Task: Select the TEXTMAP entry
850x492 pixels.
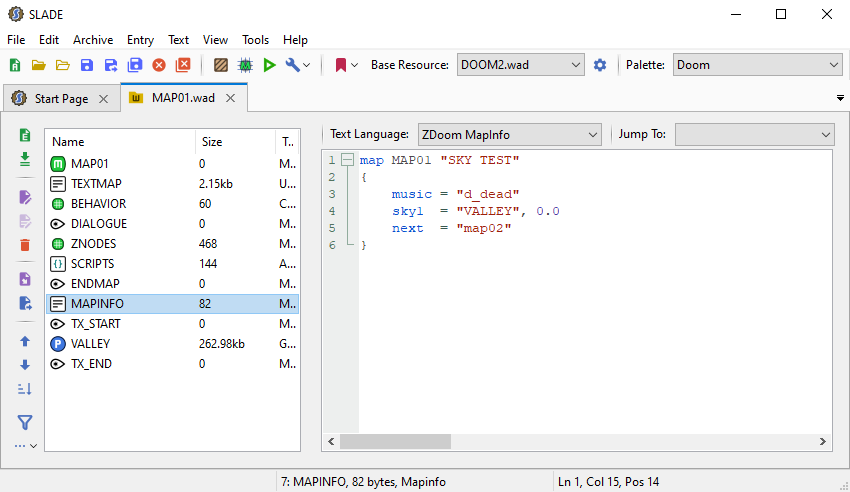Action: click(x=172, y=184)
